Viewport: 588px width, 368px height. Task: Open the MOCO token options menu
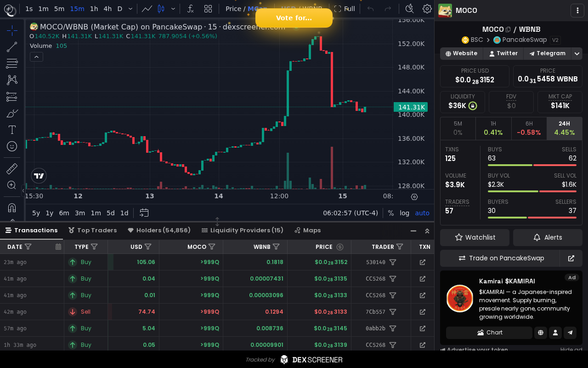[x=577, y=10]
